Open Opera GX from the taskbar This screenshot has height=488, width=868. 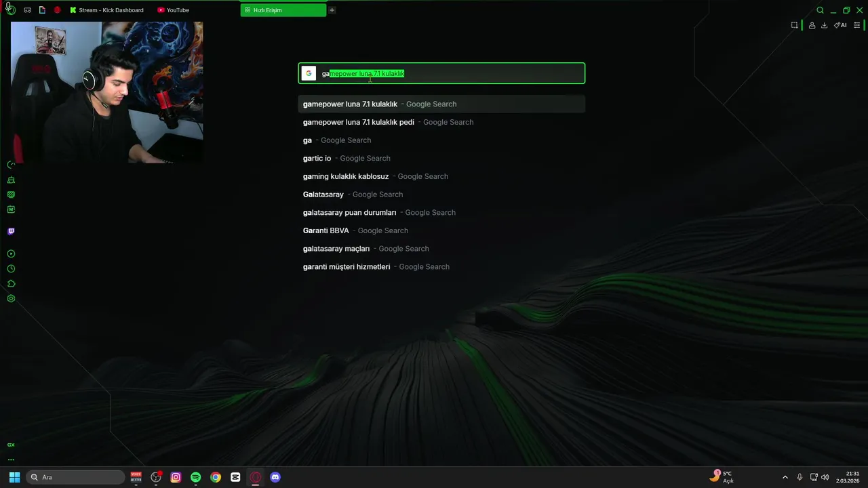[x=255, y=477]
